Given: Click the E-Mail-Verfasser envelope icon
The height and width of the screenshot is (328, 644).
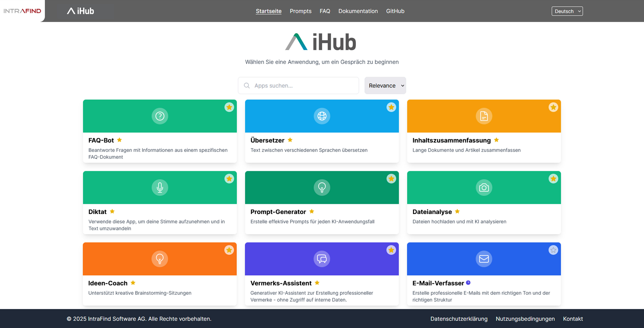Looking at the screenshot, I should coord(484,259).
